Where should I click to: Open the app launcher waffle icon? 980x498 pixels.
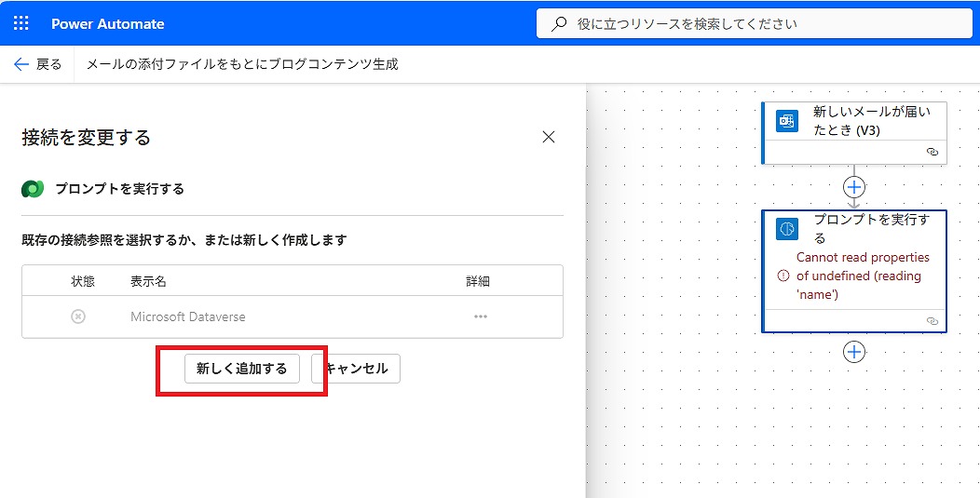[x=21, y=23]
